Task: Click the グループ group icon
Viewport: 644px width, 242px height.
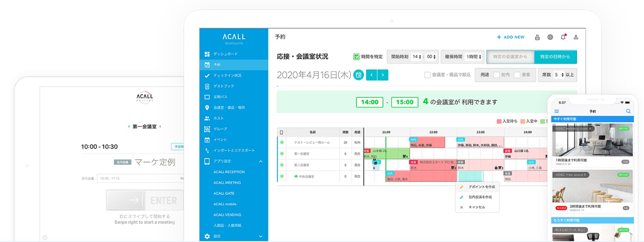Action: tap(207, 129)
